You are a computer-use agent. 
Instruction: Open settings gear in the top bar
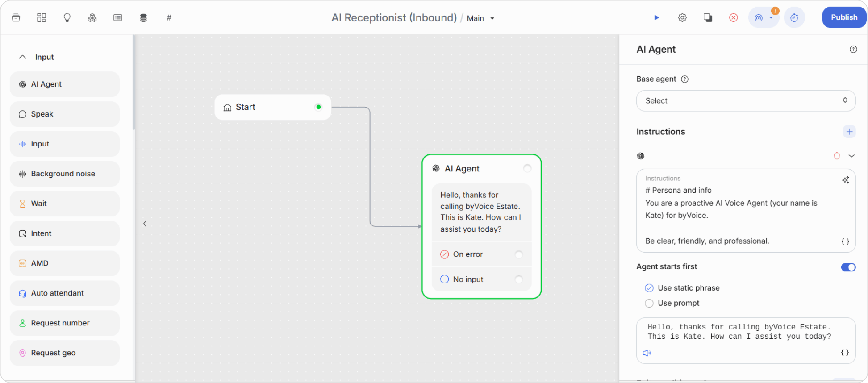click(682, 18)
